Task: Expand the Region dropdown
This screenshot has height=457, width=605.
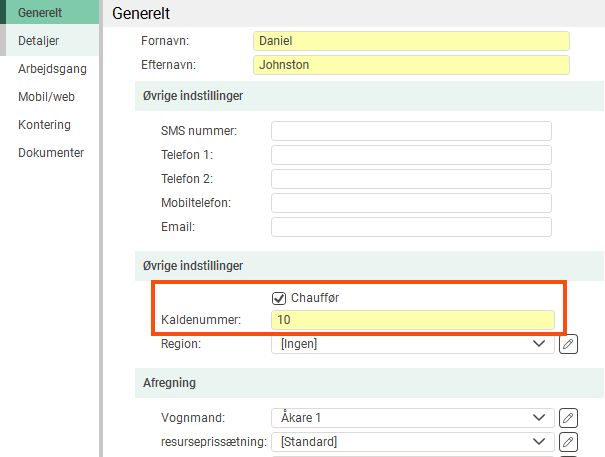Action: point(412,344)
